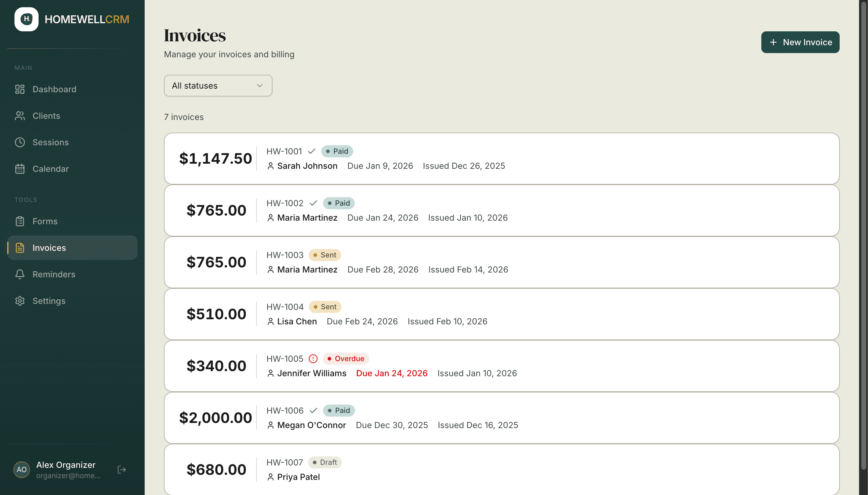This screenshot has height=495, width=868.
Task: Open the All statuses filter dropdown
Action: pos(218,86)
